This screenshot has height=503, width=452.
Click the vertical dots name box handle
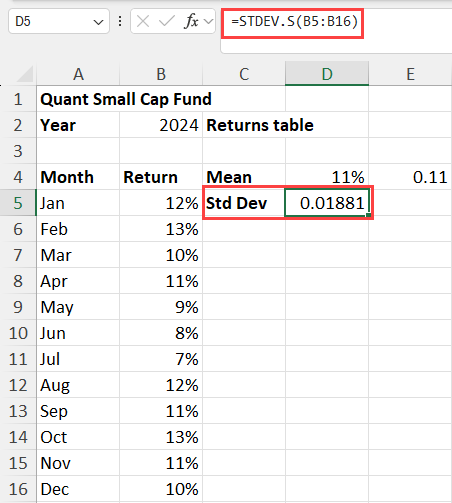pos(120,22)
